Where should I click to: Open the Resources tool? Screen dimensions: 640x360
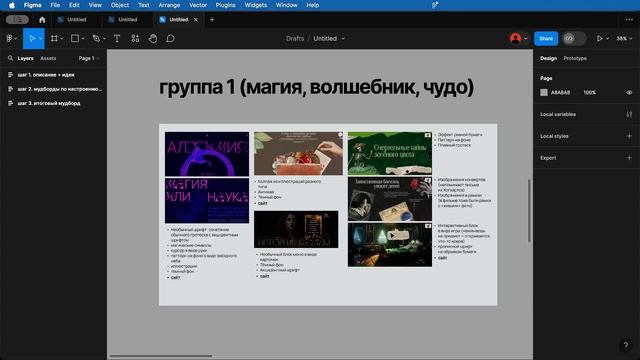135,38
